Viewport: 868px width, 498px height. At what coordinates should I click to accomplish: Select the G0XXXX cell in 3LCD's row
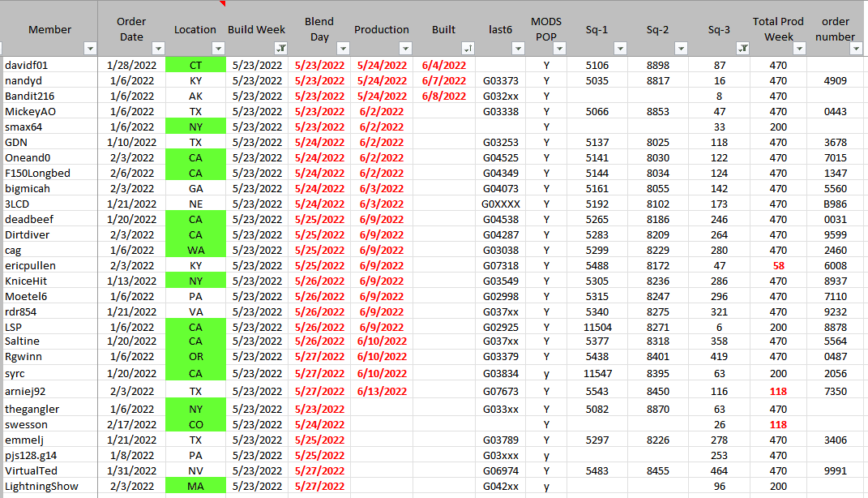coord(501,204)
